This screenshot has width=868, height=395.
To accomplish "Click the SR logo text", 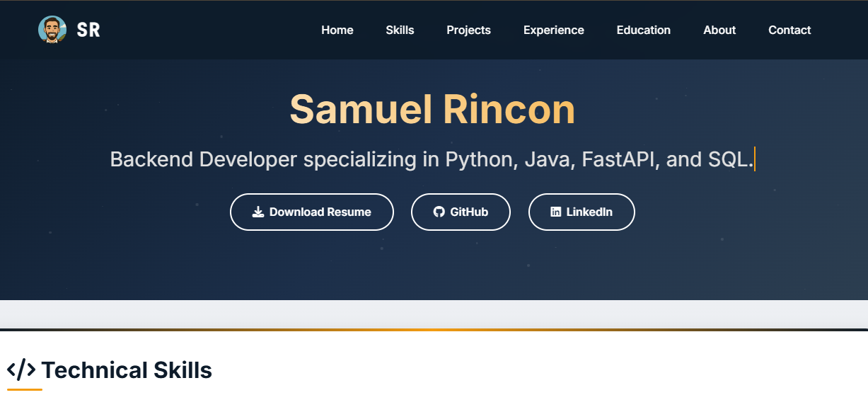I will [x=88, y=30].
